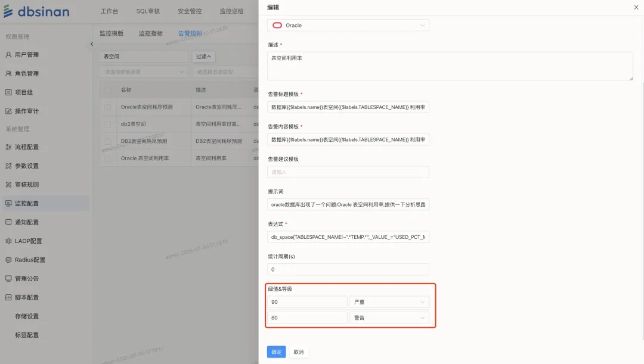
Task: Open the 工作台 top menu
Action: pos(109,11)
